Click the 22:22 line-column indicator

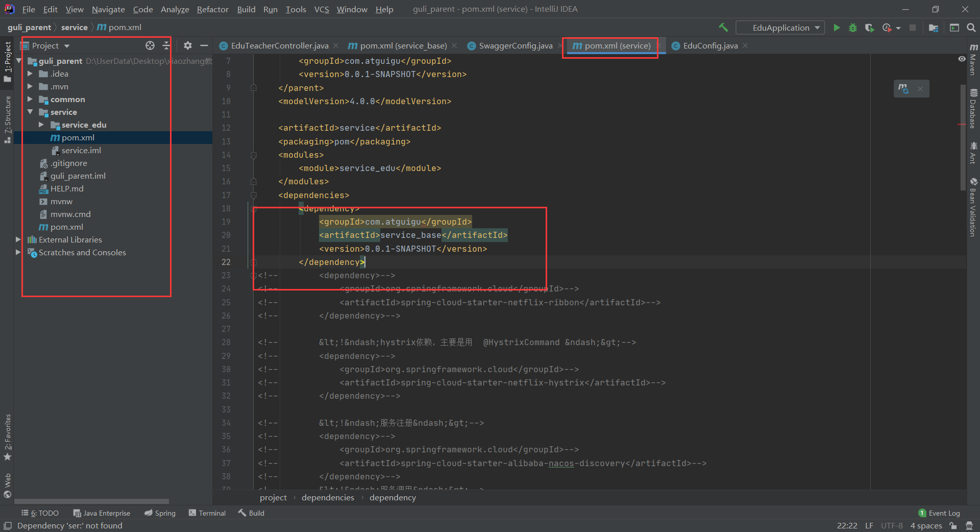[847, 526]
